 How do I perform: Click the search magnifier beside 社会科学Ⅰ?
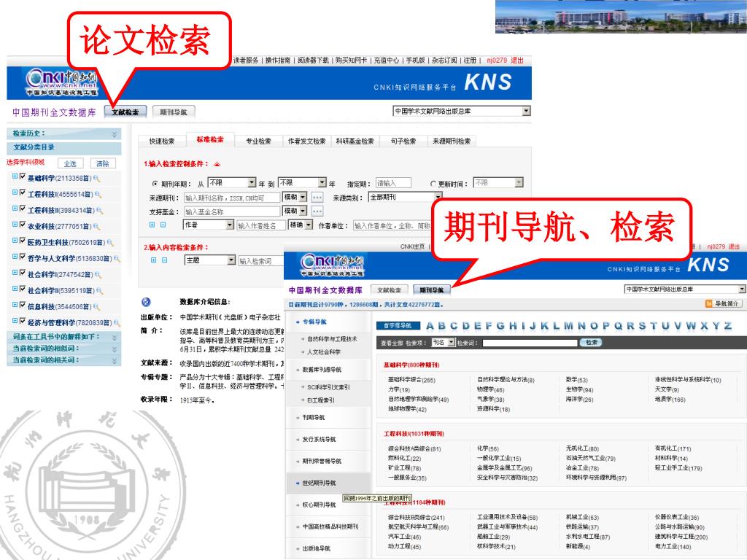coord(98,275)
